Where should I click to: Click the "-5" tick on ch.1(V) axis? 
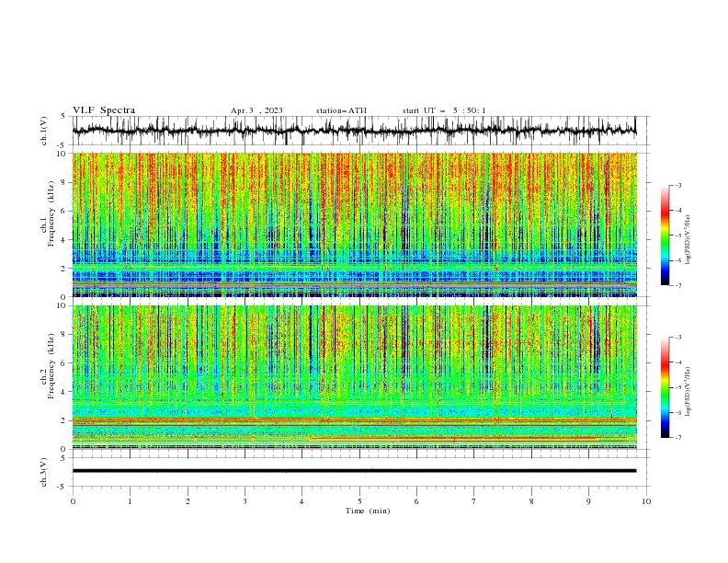62,145
